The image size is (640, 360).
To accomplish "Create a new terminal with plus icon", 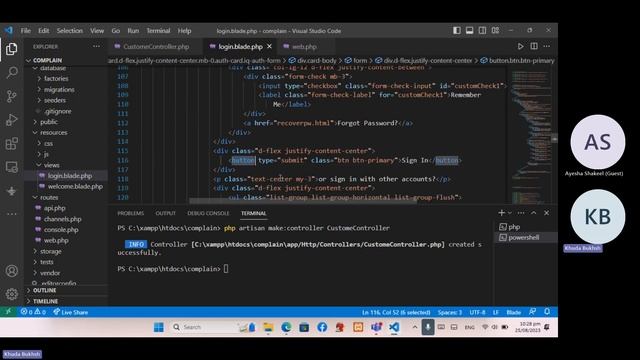I will 501,213.
